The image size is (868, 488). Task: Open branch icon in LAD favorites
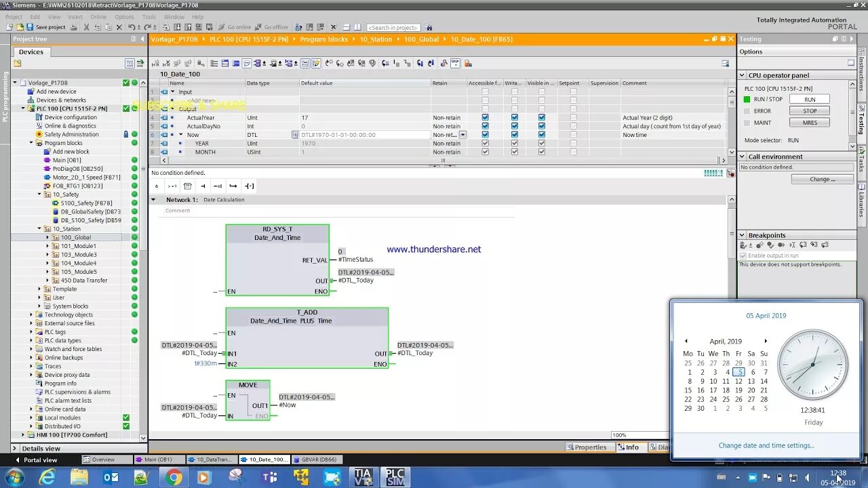pos(233,186)
